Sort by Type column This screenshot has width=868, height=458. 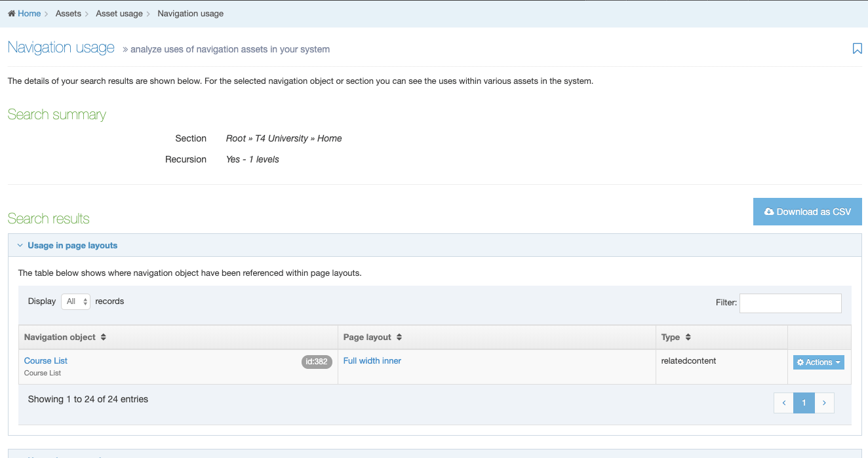point(676,337)
